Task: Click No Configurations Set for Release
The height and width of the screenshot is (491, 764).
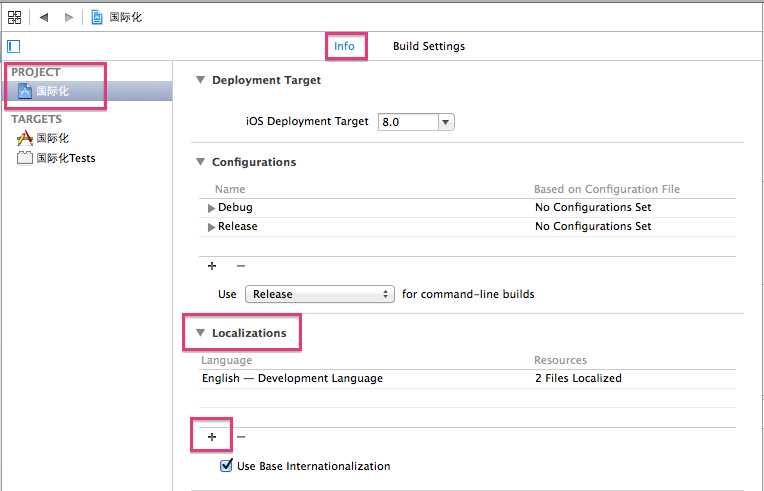Action: pos(593,227)
